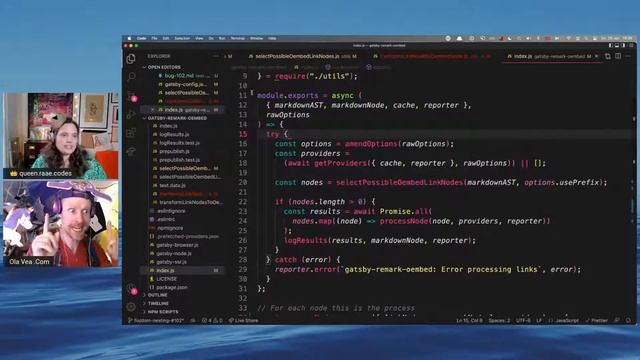
Task: Open the Manage gear in activity bar
Action: 131,307
